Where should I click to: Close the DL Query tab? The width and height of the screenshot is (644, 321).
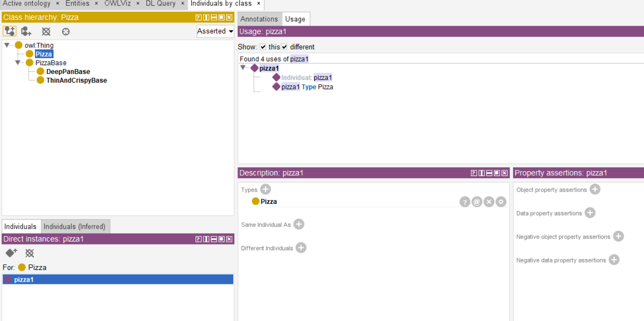(183, 3)
